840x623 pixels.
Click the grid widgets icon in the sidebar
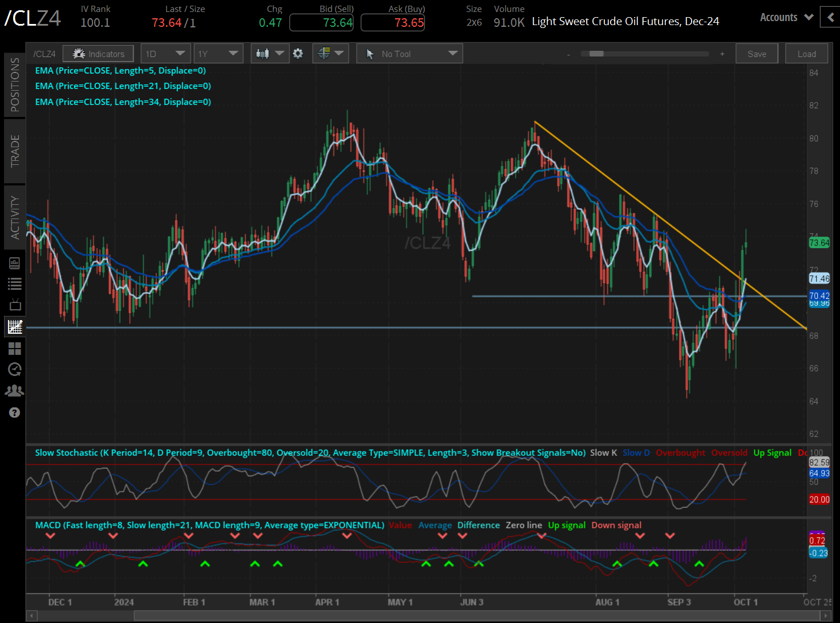tap(14, 348)
